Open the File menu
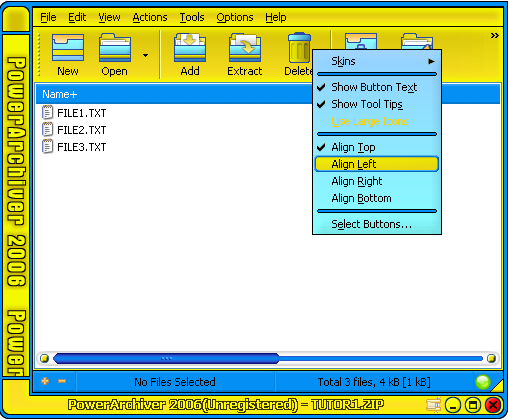 click(48, 17)
